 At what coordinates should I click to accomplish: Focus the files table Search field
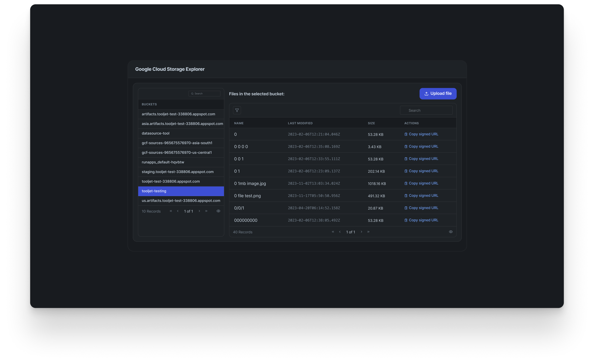(426, 110)
